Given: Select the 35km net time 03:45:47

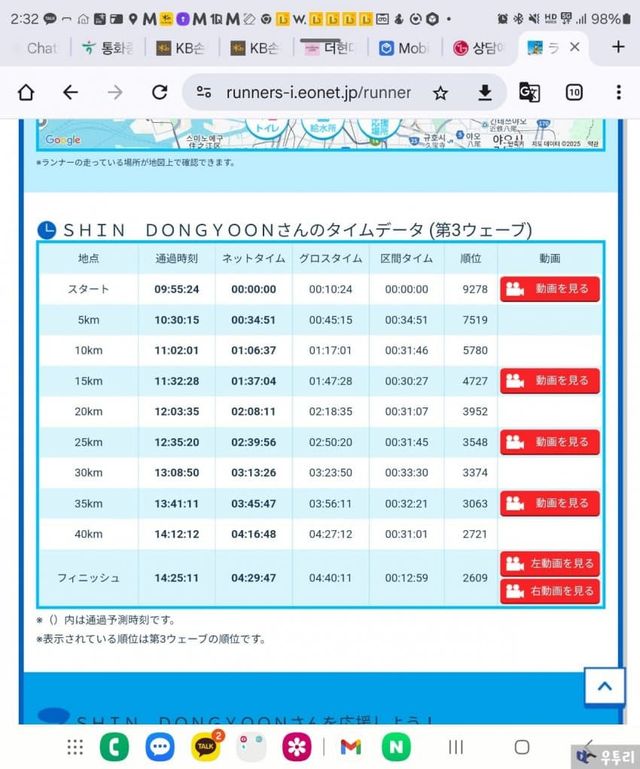Looking at the screenshot, I should (x=254, y=504).
